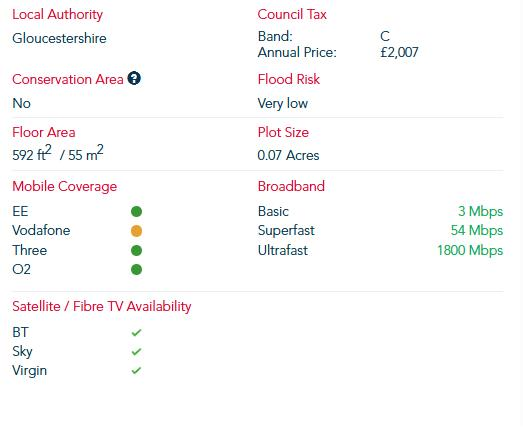Click the green EE coverage dot
The height and width of the screenshot is (430, 523).
(136, 211)
